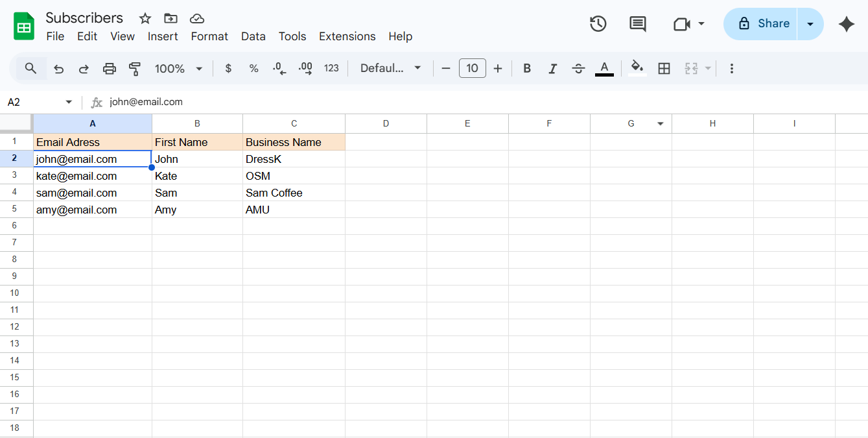Click the print icon

109,68
